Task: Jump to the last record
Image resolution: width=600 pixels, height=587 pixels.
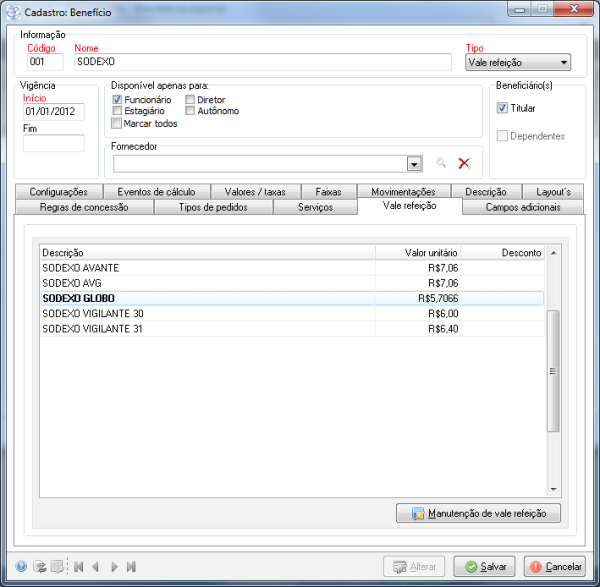Action: point(131,566)
